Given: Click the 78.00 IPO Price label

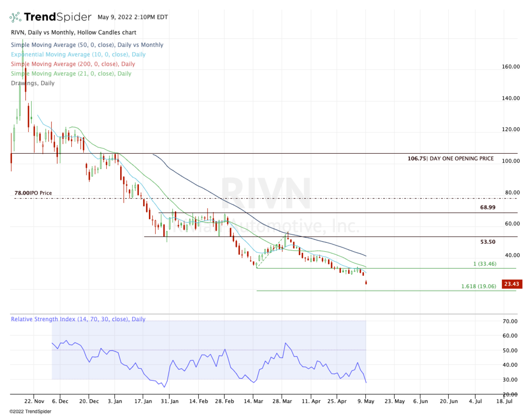Looking at the screenshot, I should point(33,194).
